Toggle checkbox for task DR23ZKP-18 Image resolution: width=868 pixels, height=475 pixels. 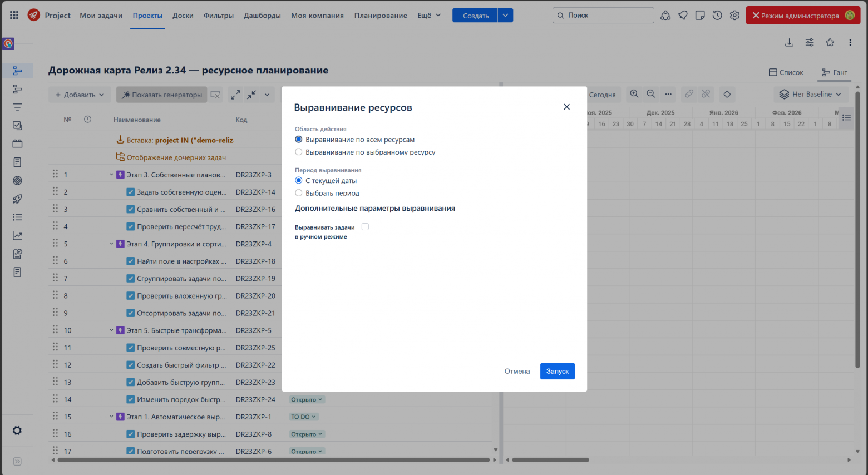pos(130,261)
